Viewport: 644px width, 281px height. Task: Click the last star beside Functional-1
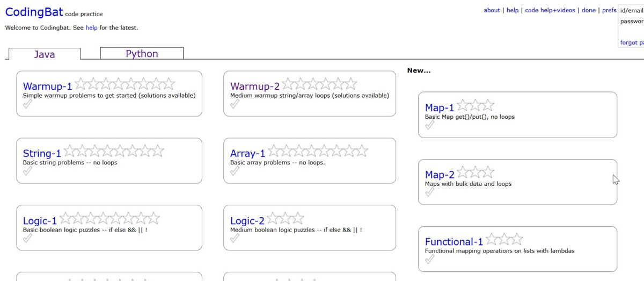tap(517, 239)
